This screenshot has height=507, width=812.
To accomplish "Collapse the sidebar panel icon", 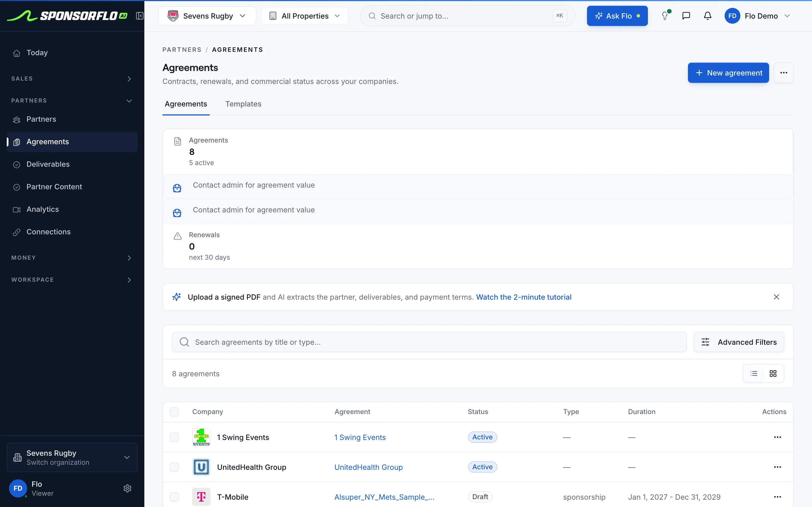I will point(140,16).
